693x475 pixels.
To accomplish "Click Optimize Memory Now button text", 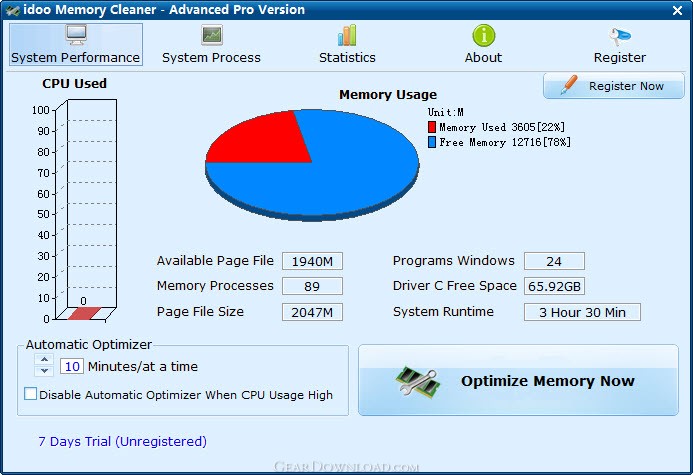I will [548, 381].
